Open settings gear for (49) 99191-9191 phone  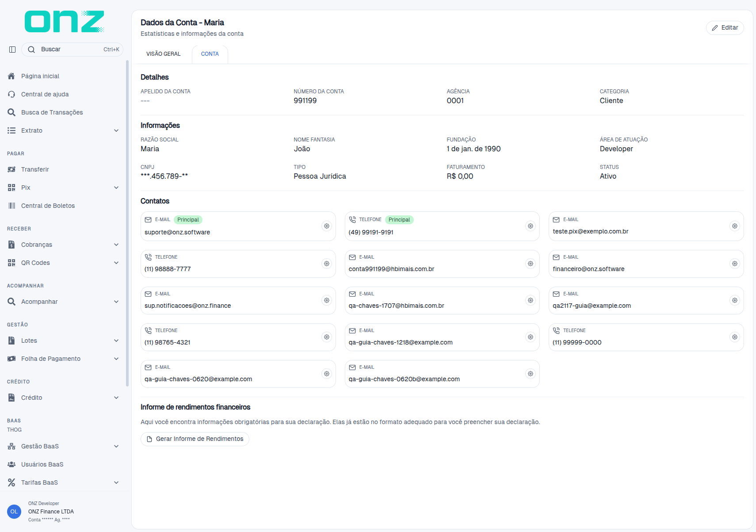click(x=531, y=226)
